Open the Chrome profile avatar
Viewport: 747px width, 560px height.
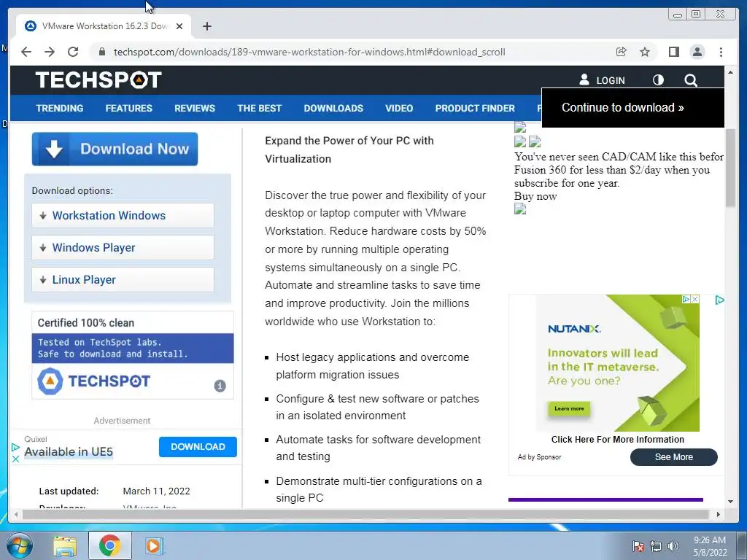pos(697,52)
